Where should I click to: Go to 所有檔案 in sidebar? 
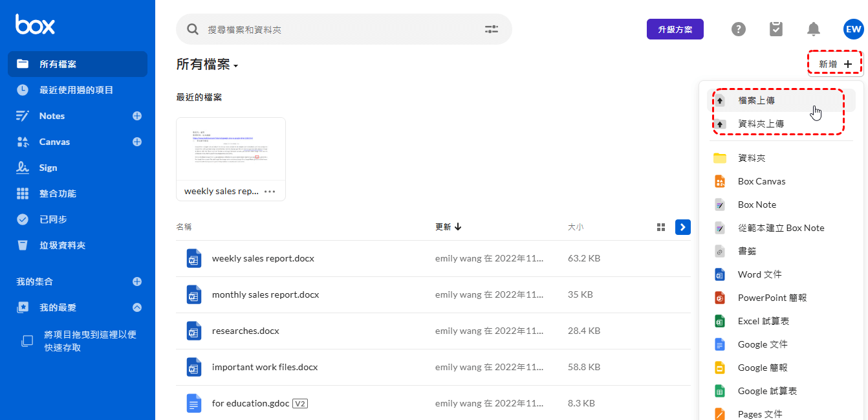78,64
